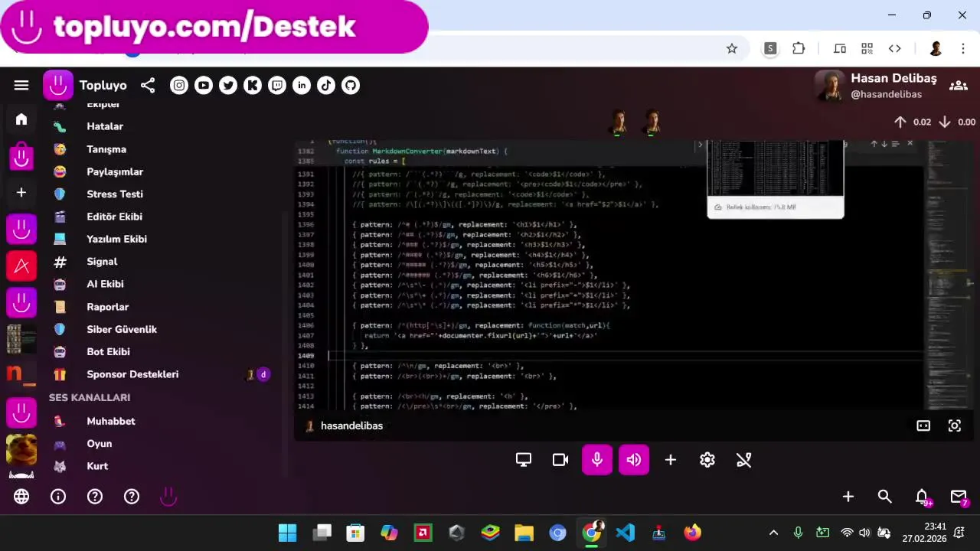Open the Instagram link icon
This screenshot has width=980, height=551.
[179, 86]
